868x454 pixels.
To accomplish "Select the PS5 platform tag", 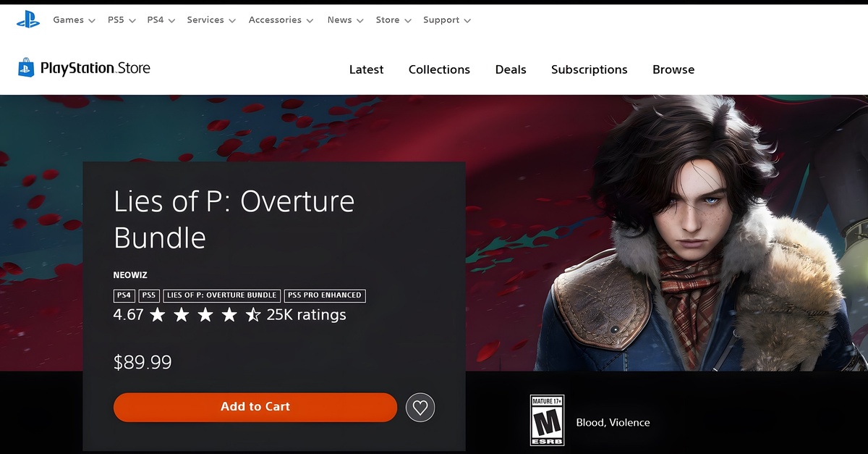I will [x=149, y=295].
